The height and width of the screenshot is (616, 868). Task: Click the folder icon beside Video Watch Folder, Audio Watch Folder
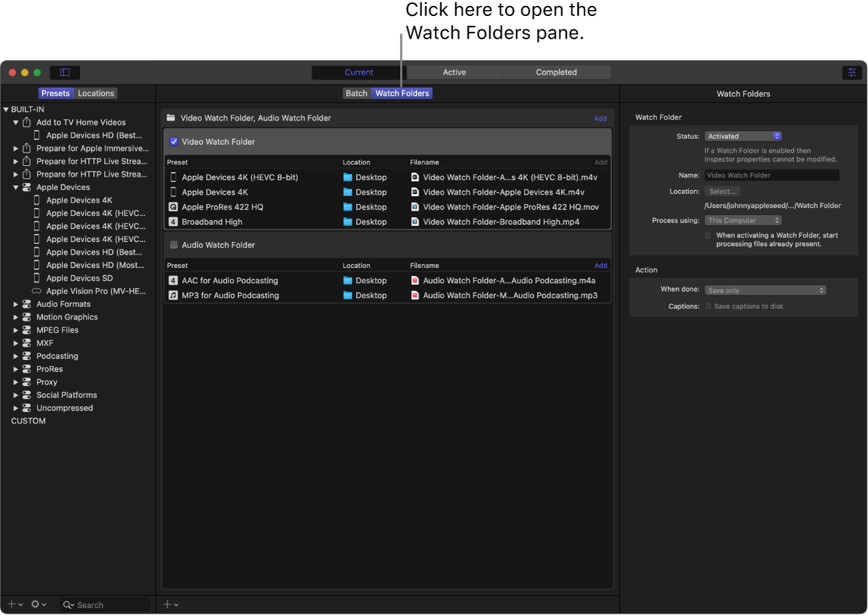tap(171, 117)
